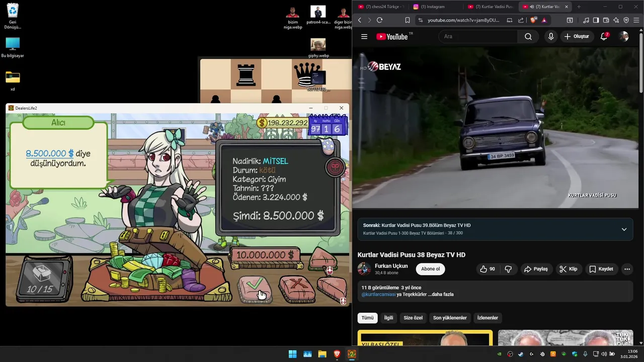Open more actions three-dot menu
644x362 pixels.
(627, 269)
